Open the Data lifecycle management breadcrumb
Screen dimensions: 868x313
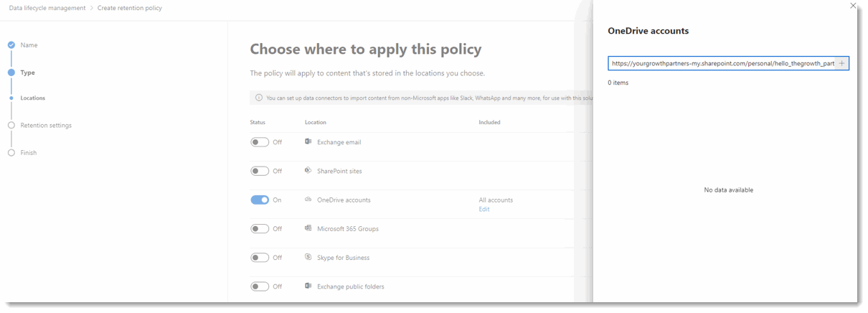click(47, 8)
